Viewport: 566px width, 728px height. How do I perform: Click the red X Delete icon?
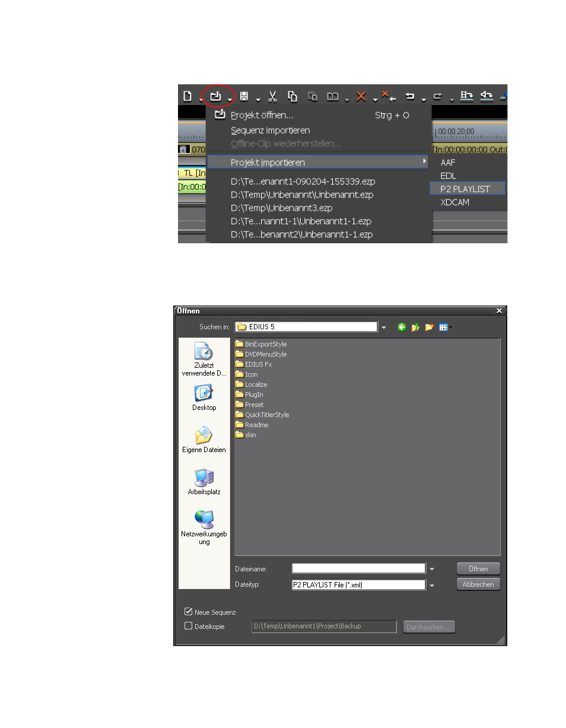click(x=360, y=96)
